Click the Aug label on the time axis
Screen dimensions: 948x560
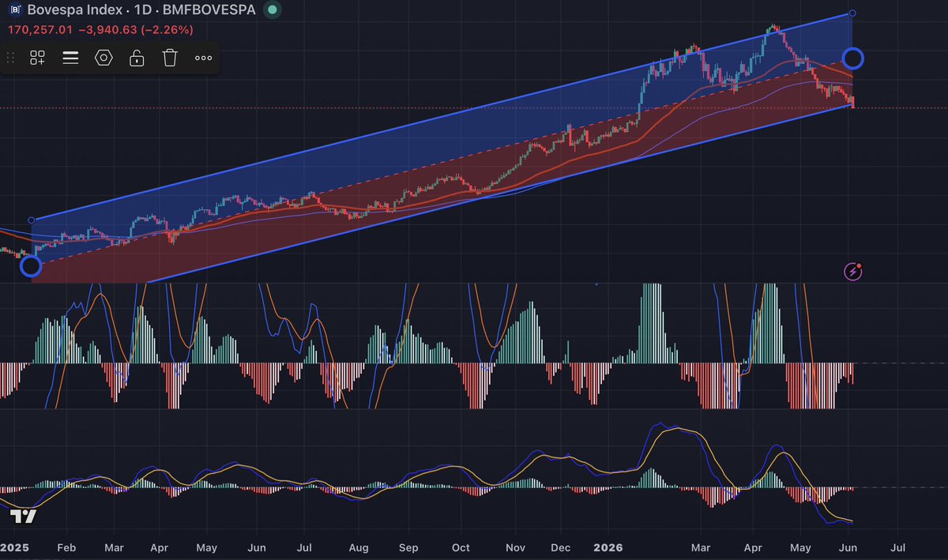point(359,547)
